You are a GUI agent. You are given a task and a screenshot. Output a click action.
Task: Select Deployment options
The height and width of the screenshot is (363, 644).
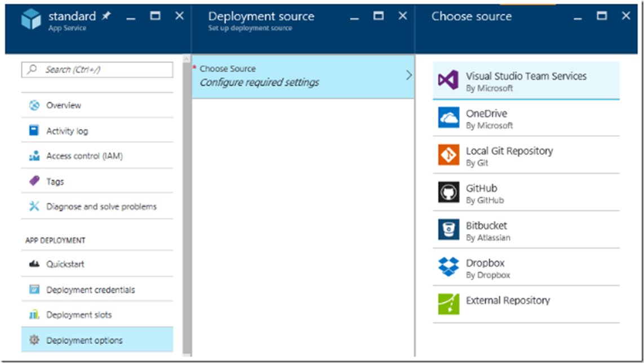97,339
